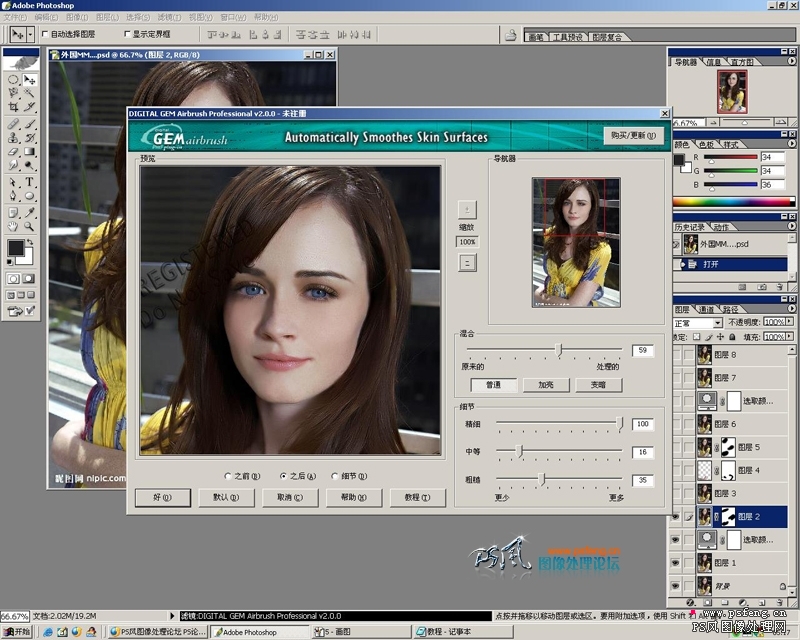Open tool preset picker arrow in options bar
Image resolution: width=800 pixels, height=640 pixels.
coord(31,34)
